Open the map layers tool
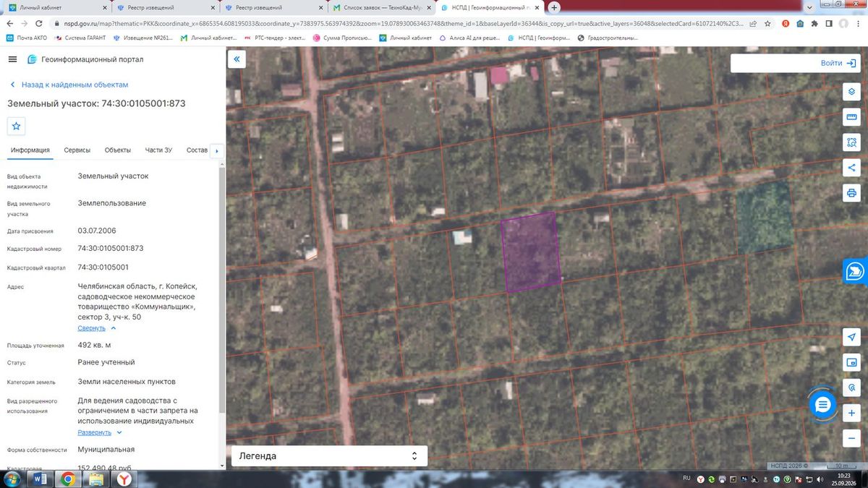 coord(851,93)
